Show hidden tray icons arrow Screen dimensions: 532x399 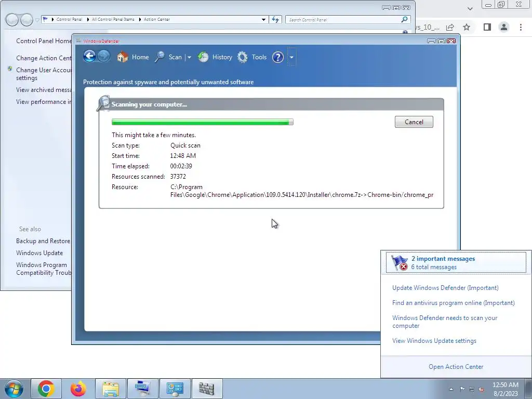[451, 389]
